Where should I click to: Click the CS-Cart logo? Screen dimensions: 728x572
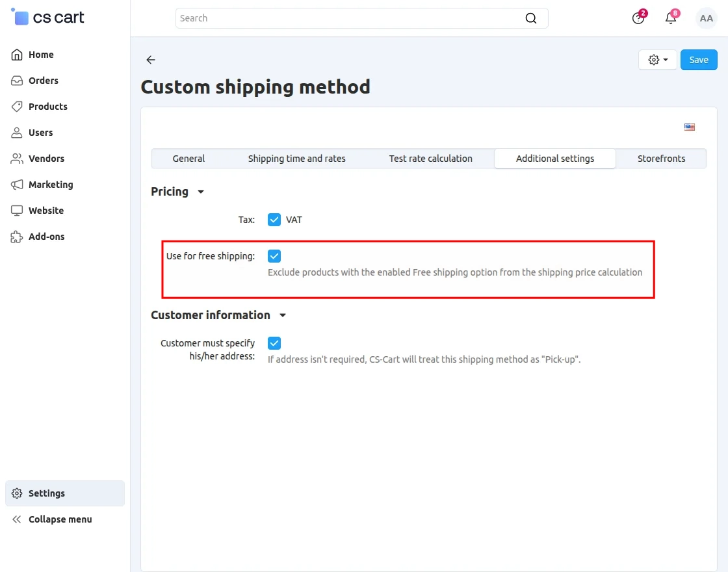point(47,17)
